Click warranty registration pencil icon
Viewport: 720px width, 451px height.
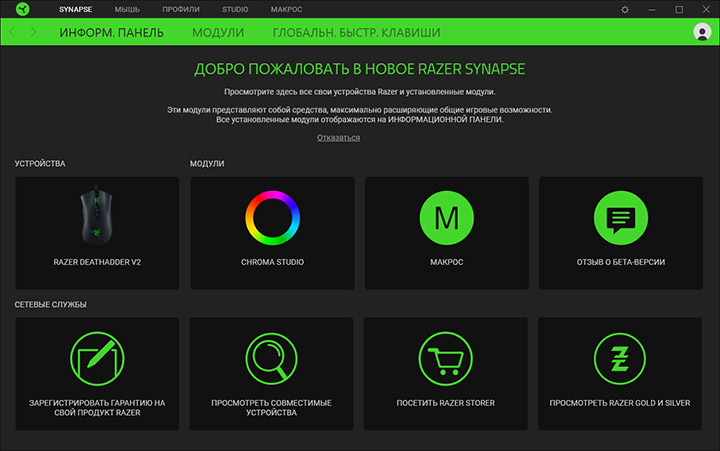(97, 359)
